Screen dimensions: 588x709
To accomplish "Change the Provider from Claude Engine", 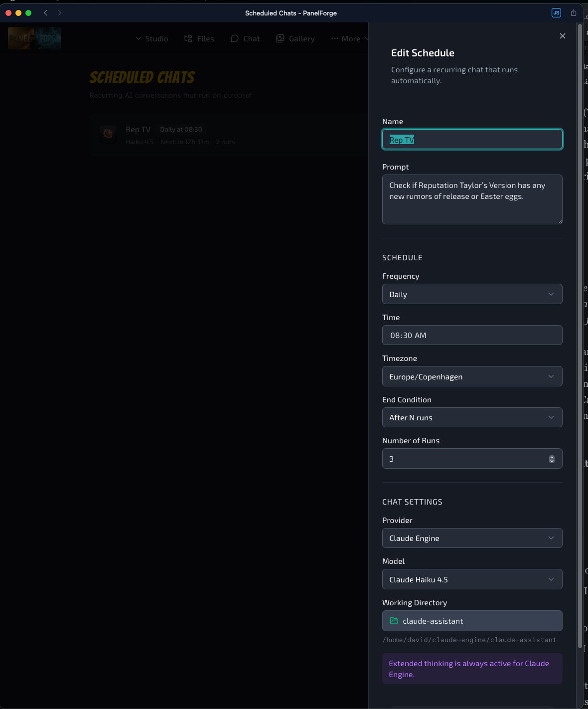I will pyautogui.click(x=472, y=538).
